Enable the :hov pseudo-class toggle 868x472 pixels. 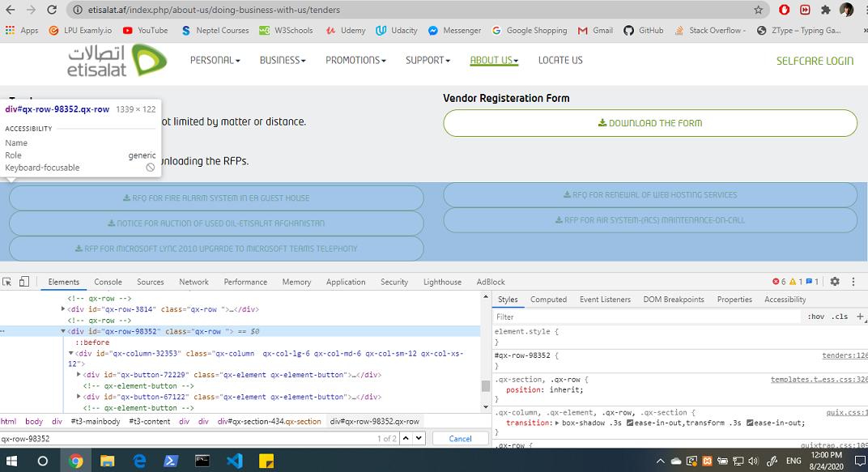pos(817,316)
